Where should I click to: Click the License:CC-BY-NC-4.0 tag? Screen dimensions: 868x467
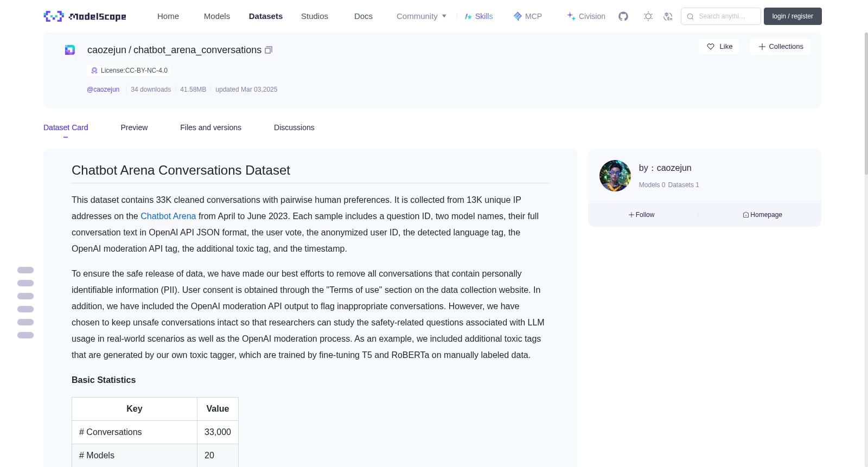[x=129, y=71]
